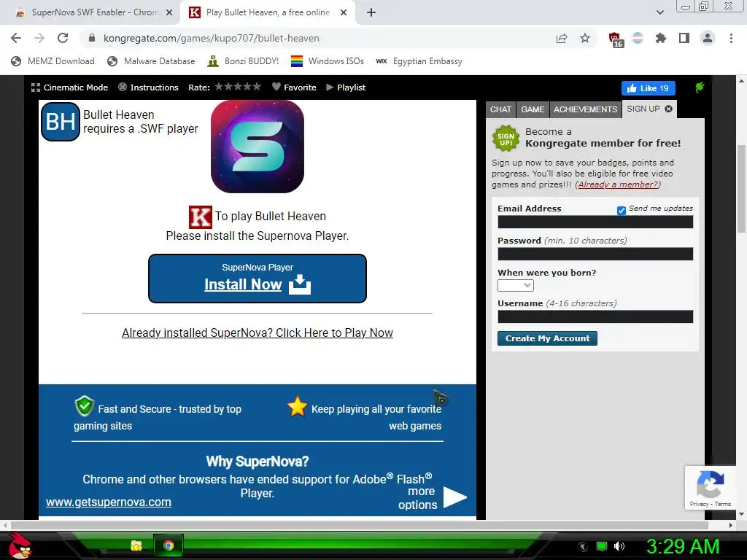This screenshot has width=747, height=560.
Task: Open new browser tab
Action: click(371, 13)
